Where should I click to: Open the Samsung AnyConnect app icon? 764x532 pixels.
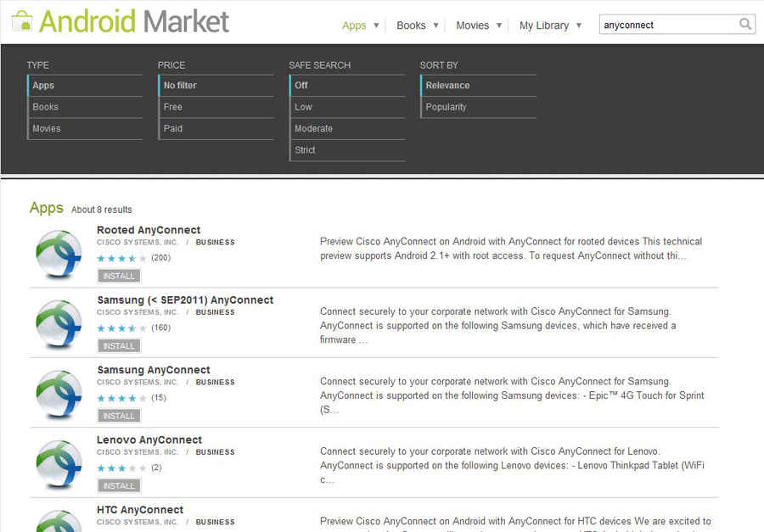[59, 395]
